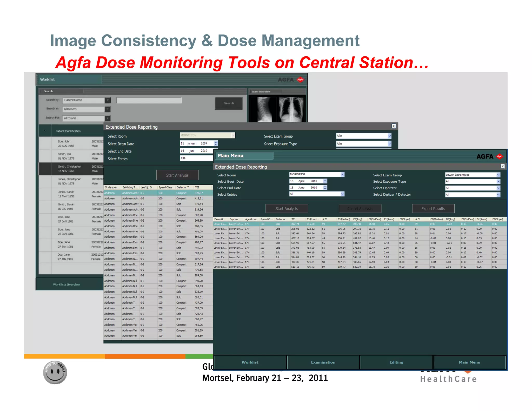Click the Search button in Worklist window
The width and height of the screenshot is (532, 411).
[229, 103]
